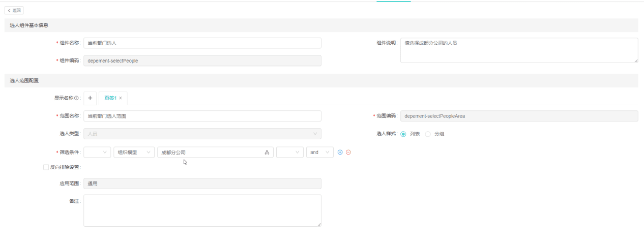Click the 选人组件基本信息 section header
644x244 pixels.
(321, 25)
